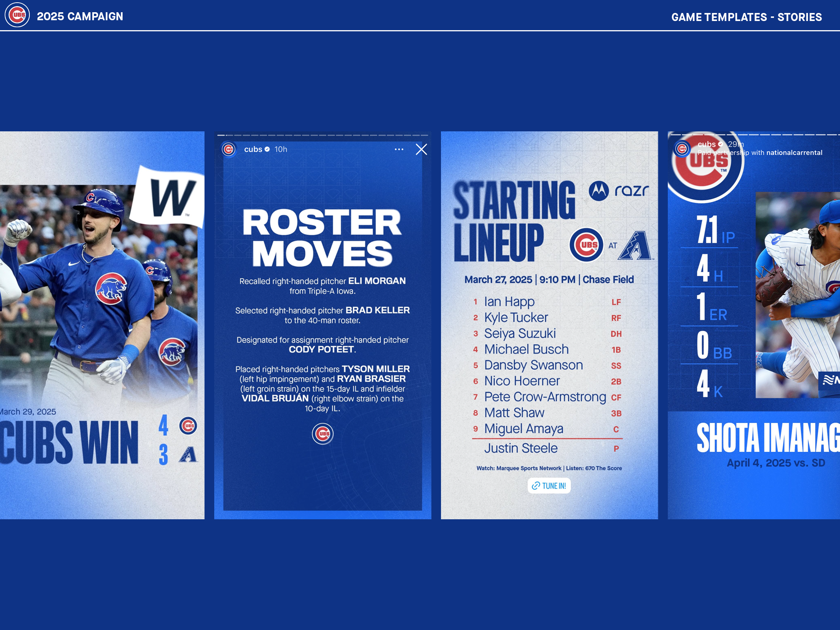Open the three-dot story options menu
The width and height of the screenshot is (840, 630).
[x=399, y=149]
